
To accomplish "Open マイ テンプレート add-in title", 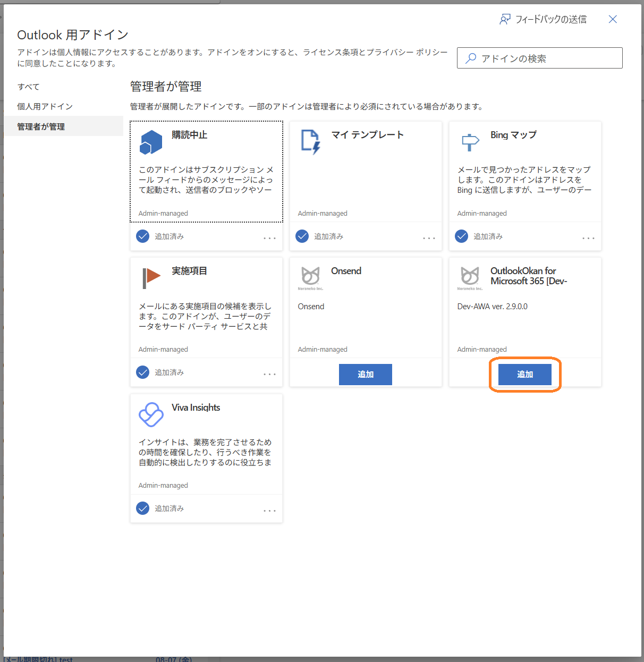I will click(x=368, y=135).
